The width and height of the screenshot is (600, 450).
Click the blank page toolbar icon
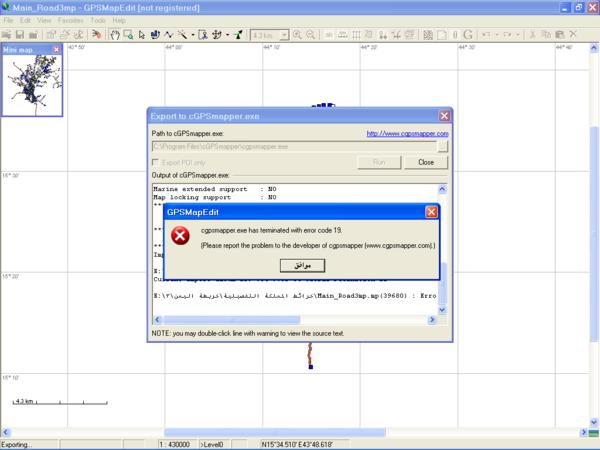point(442,35)
